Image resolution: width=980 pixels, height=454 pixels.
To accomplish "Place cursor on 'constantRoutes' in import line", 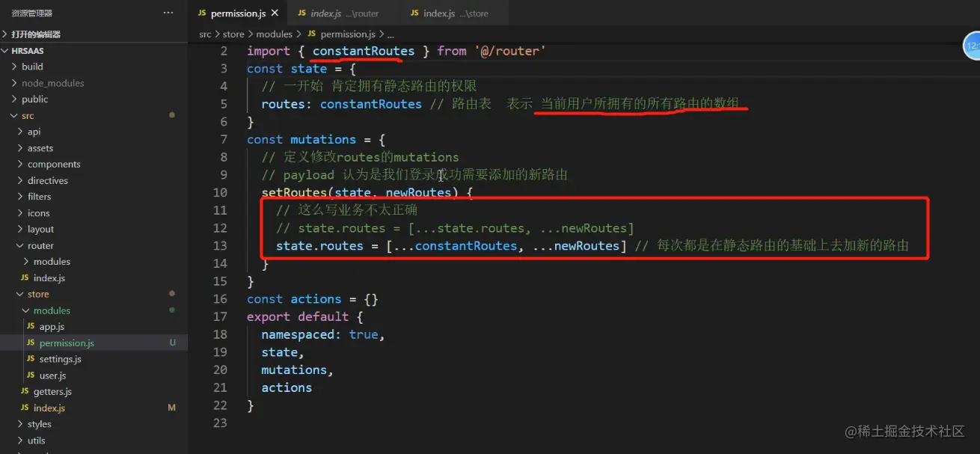I will coord(364,51).
